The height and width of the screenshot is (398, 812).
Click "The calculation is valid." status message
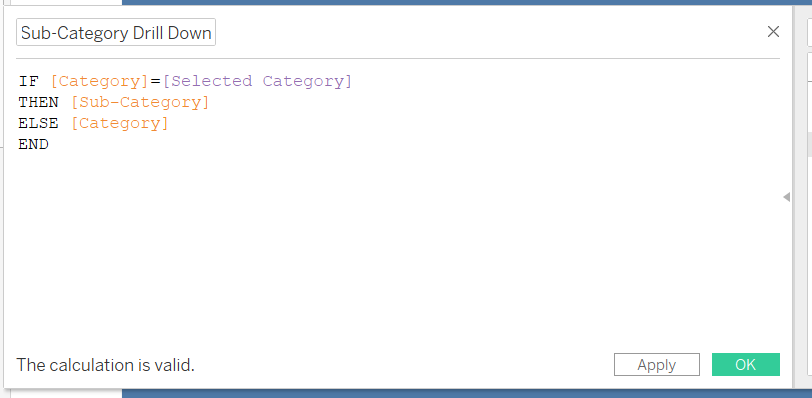pos(106,365)
